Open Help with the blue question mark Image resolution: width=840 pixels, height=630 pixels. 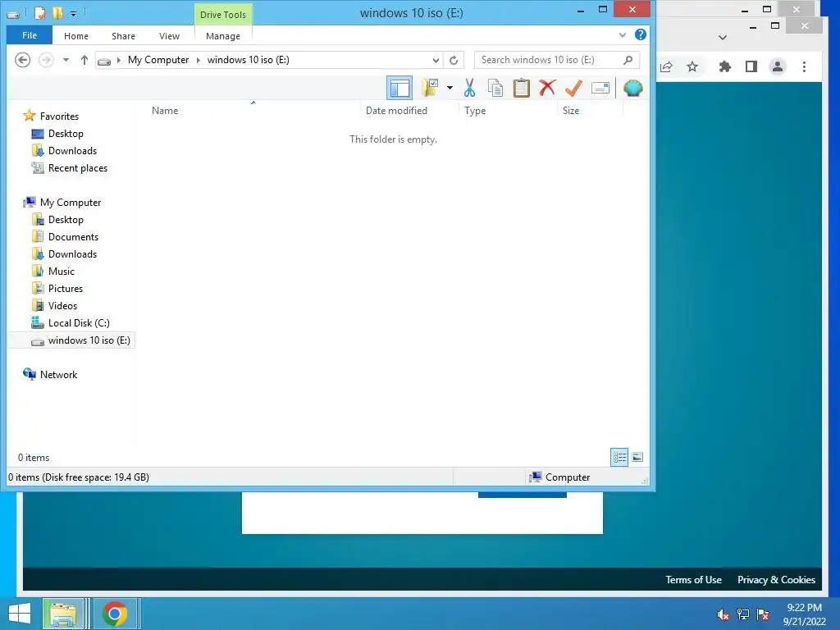[x=640, y=34]
